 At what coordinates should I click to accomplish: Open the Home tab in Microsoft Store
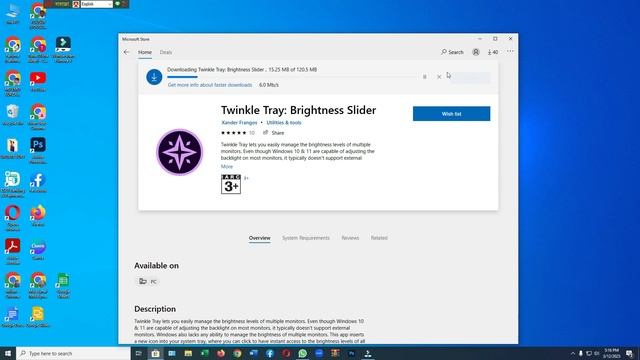click(x=145, y=52)
